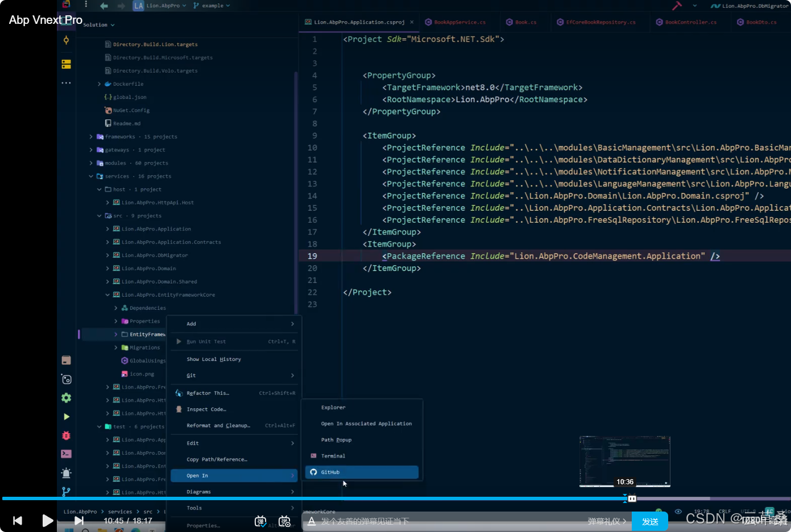The image size is (791, 532).
Task: Open the settings gear icon in left sidebar
Action: pyautogui.click(x=66, y=398)
